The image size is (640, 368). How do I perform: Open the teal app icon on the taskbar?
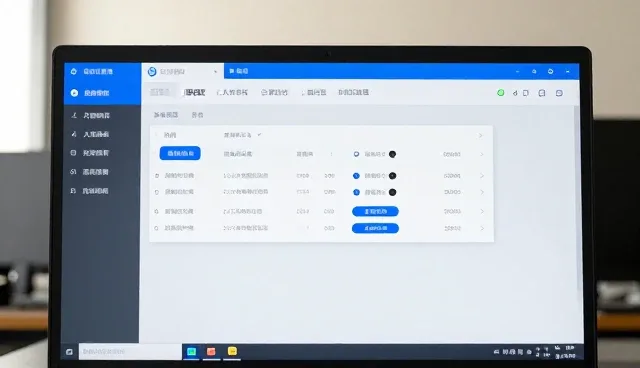coord(191,352)
